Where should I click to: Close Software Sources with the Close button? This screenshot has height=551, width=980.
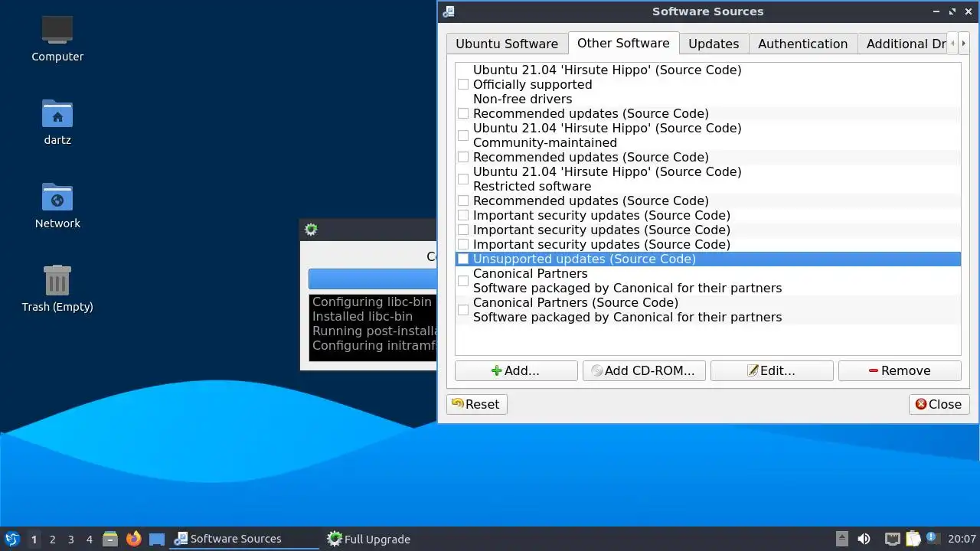[939, 404]
